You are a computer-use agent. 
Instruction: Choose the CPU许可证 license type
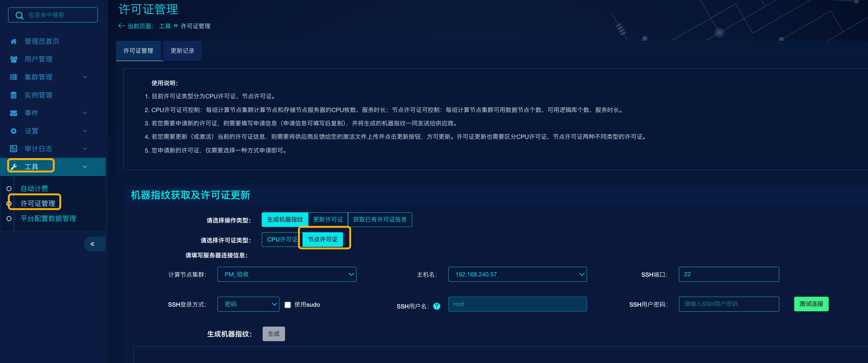(281, 239)
